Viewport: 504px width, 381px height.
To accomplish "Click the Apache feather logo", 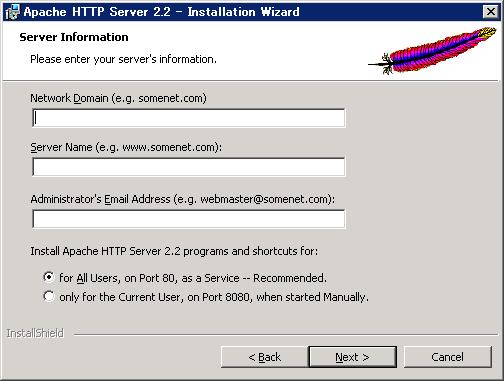I will pos(432,51).
